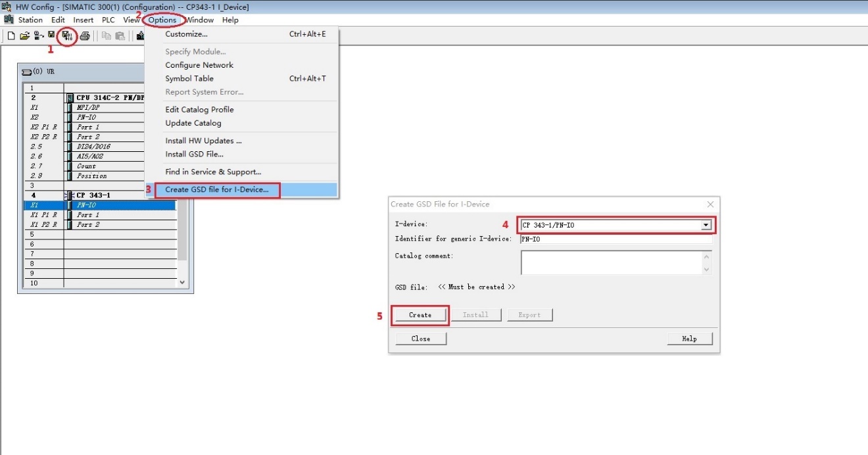The width and height of the screenshot is (868, 455).
Task: Open the Insert menu
Action: (x=84, y=20)
